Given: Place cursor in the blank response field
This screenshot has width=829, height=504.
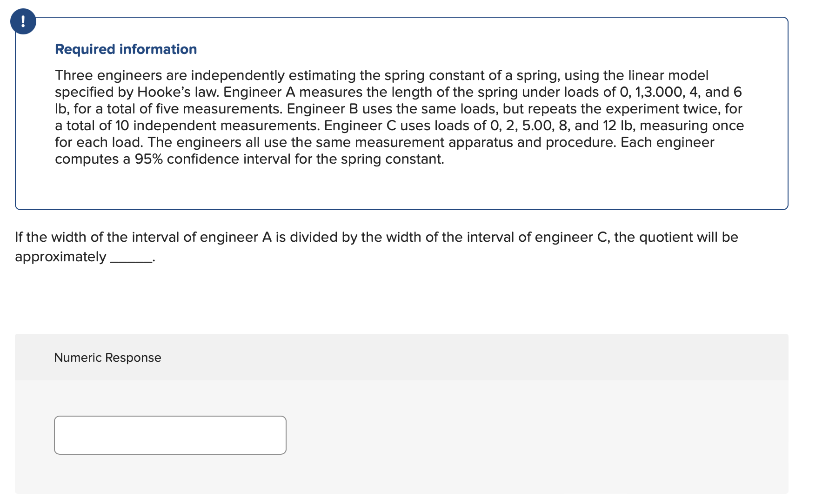Looking at the screenshot, I should pos(170,435).
